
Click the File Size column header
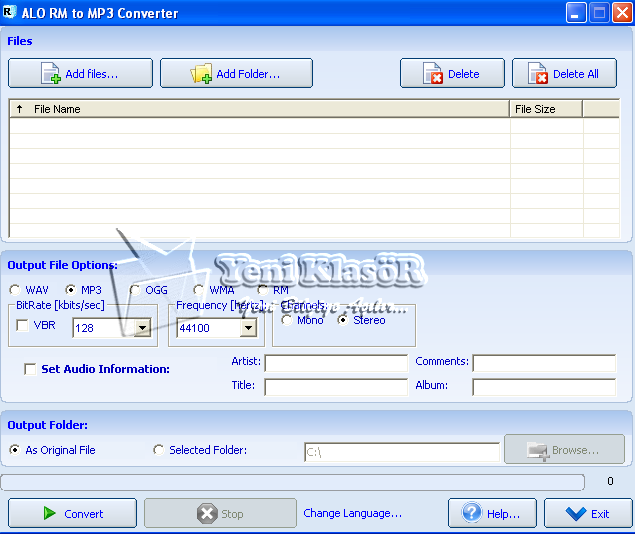pos(545,109)
